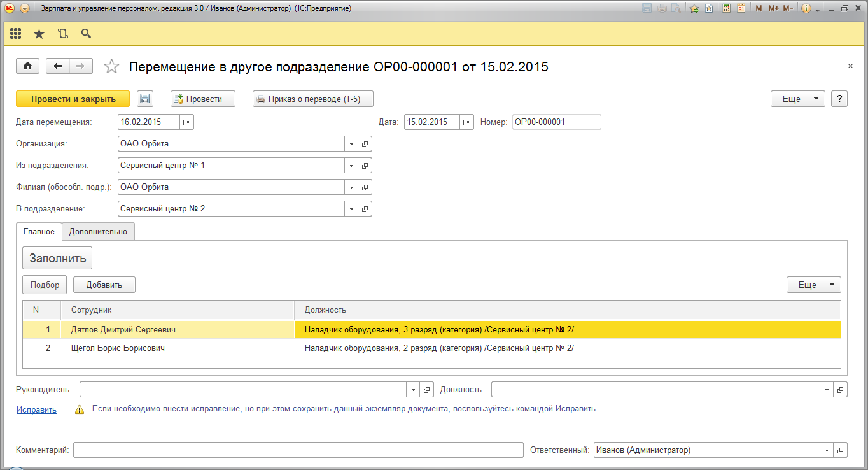Open the Из подразделения record
Viewport: 868px width, 470px height.
tap(365, 166)
